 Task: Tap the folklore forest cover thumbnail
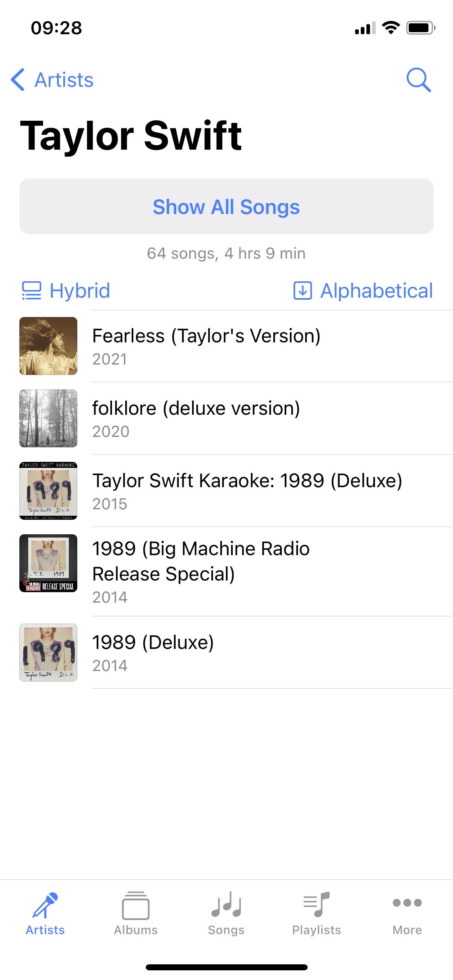coord(48,418)
